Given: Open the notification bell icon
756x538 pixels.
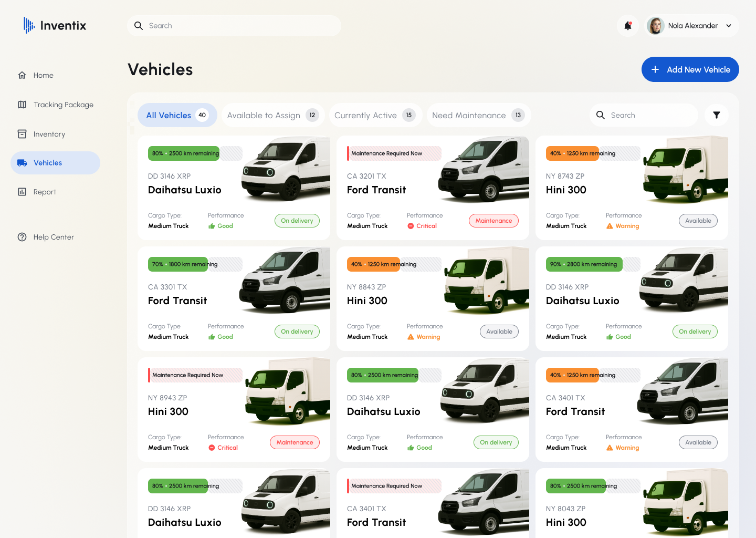Looking at the screenshot, I should coord(628,25).
